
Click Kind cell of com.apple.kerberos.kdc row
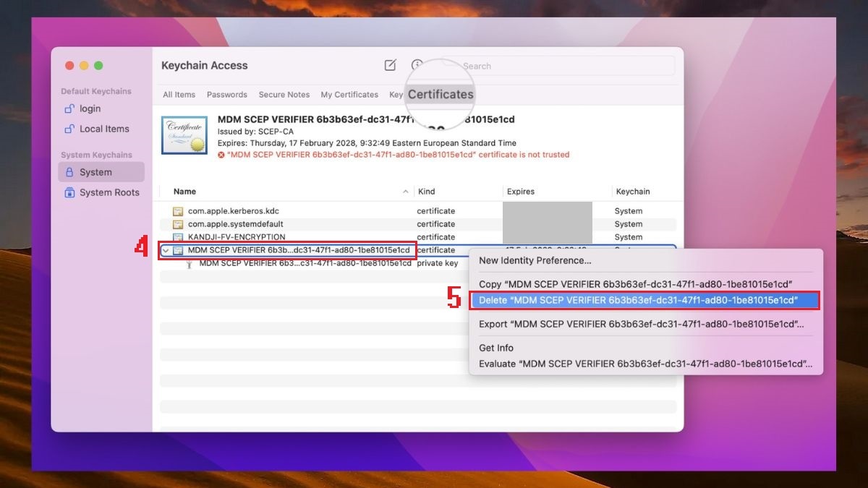point(436,211)
